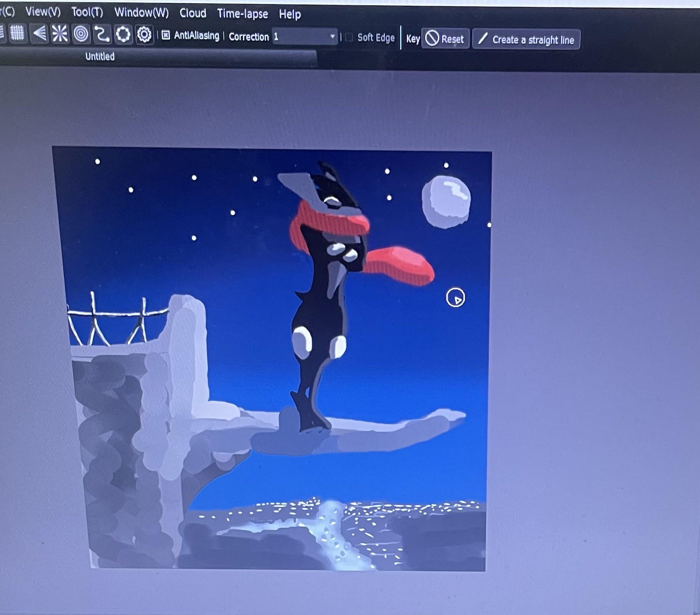Click the partially visible parallel snap icon
Viewport: 700px width, 615px height.
2,32
